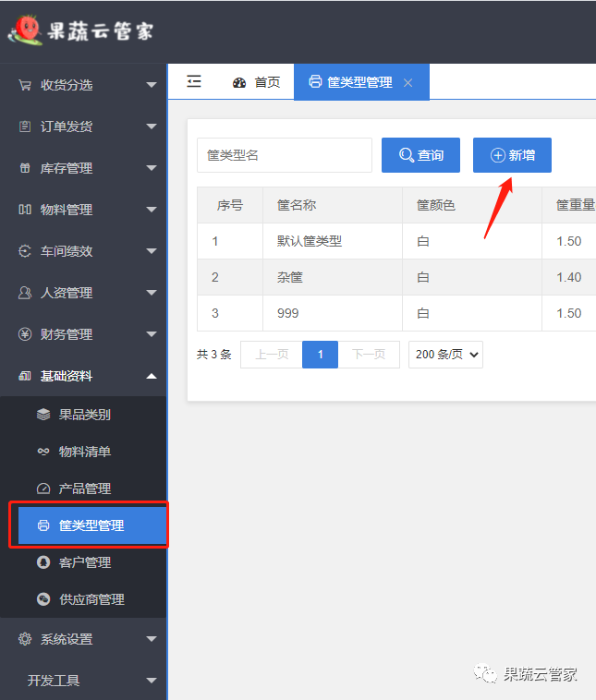Close the 筐类型管理 tab
596x700 pixels.
(408, 83)
